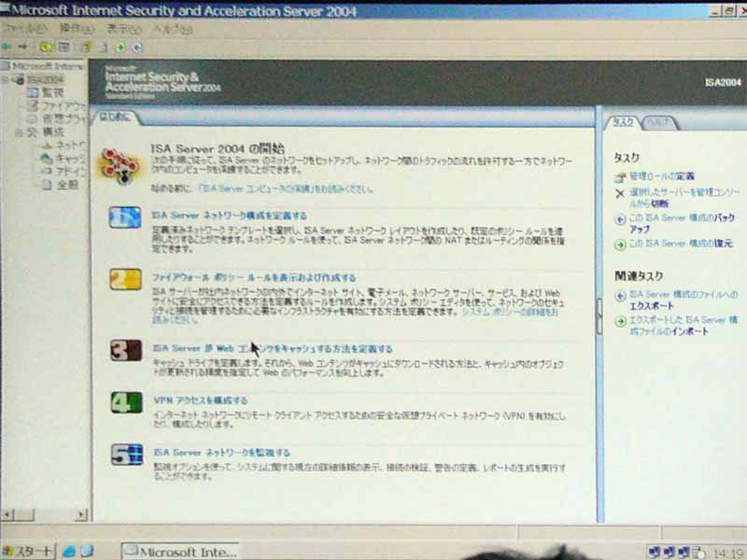The image size is (747, 560).
Task: Click the backup arrow icon in task pane
Action: click(620, 219)
